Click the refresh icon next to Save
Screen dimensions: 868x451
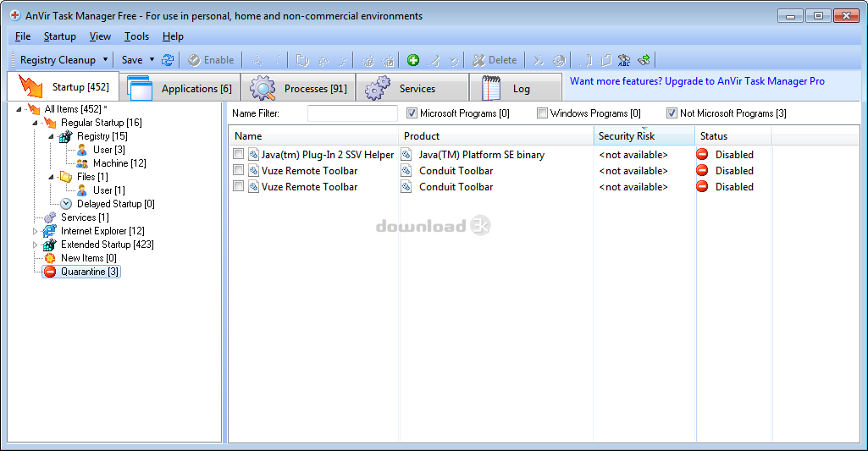point(168,60)
